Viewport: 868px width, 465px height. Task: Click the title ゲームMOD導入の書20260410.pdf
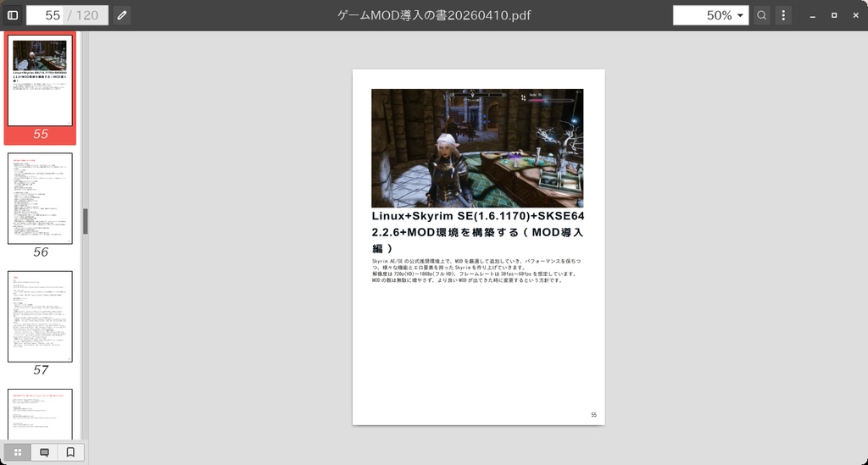click(434, 15)
